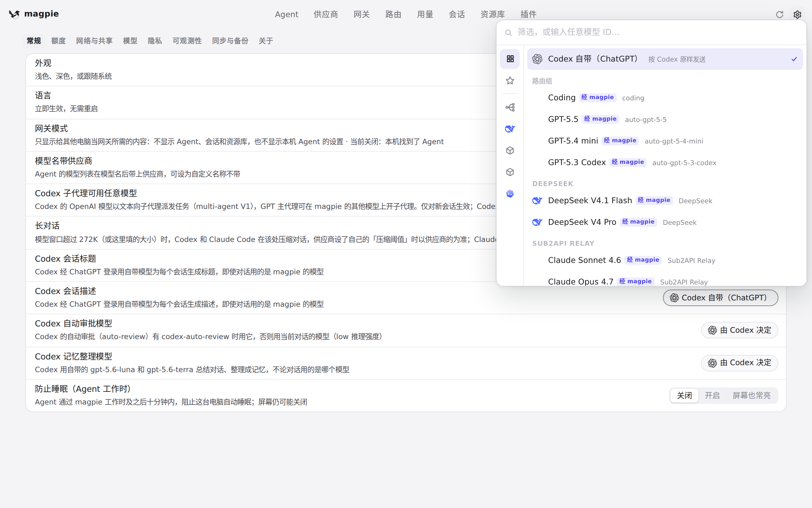Show favorites via the star icon
The height and width of the screenshot is (508, 812).
510,81
